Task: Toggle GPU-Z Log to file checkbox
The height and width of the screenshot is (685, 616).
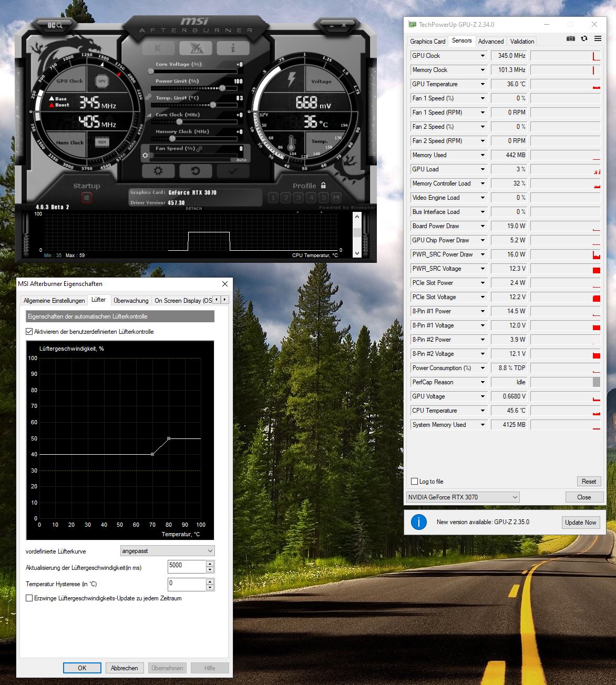Action: point(414,482)
